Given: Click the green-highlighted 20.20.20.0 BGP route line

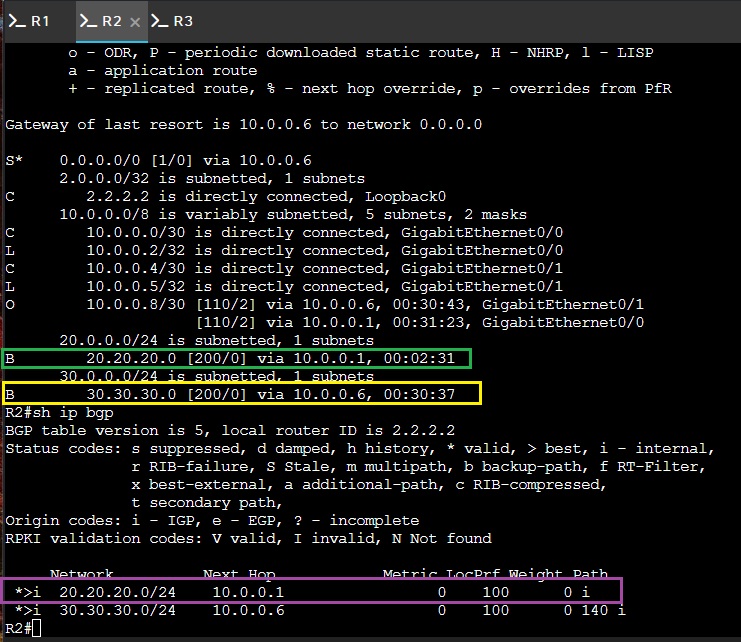Looking at the screenshot, I should click(x=236, y=359).
